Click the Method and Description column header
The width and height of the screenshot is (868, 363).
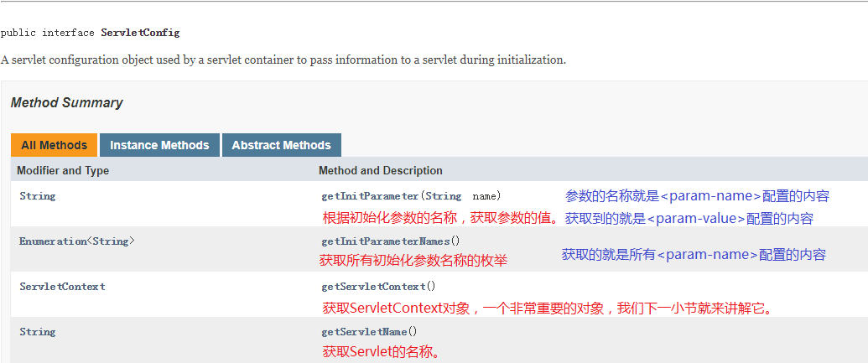380,170
